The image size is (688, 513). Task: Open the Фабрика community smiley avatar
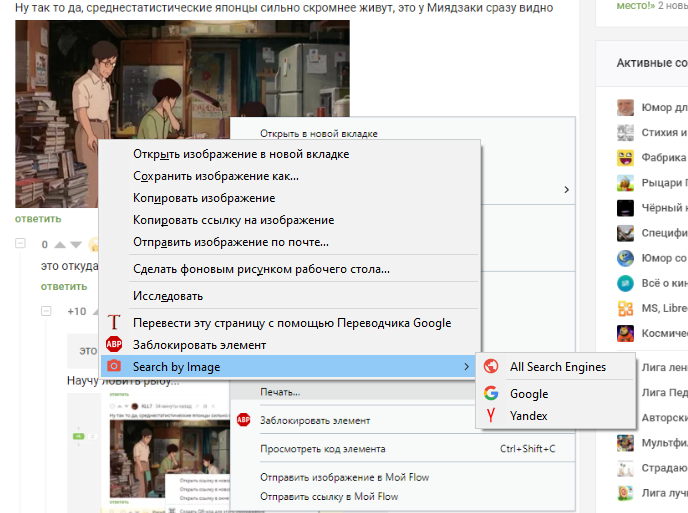(625, 157)
